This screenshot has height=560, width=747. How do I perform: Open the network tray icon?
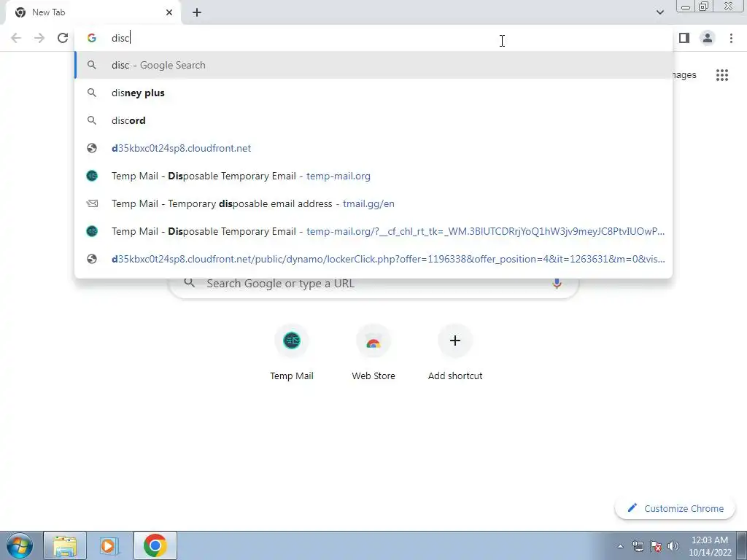(638, 546)
